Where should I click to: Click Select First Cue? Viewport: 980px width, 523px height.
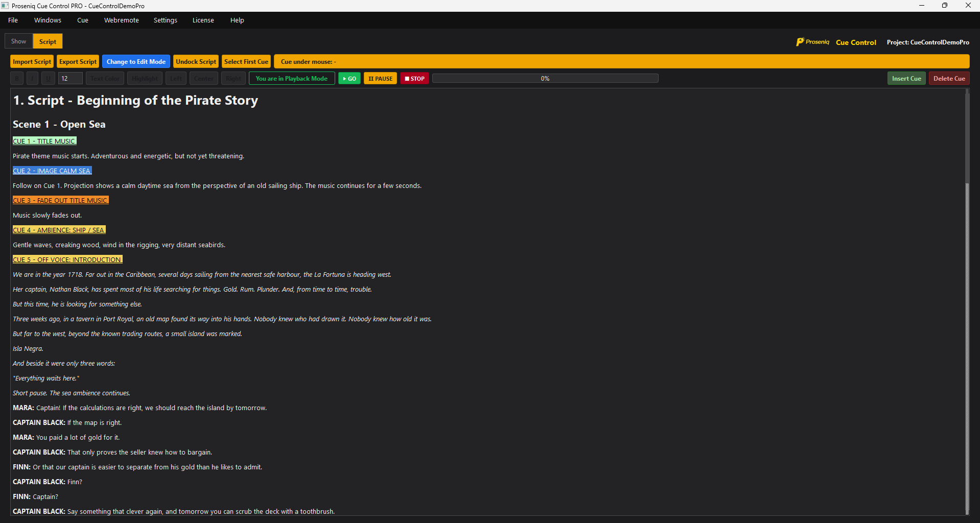pos(246,61)
